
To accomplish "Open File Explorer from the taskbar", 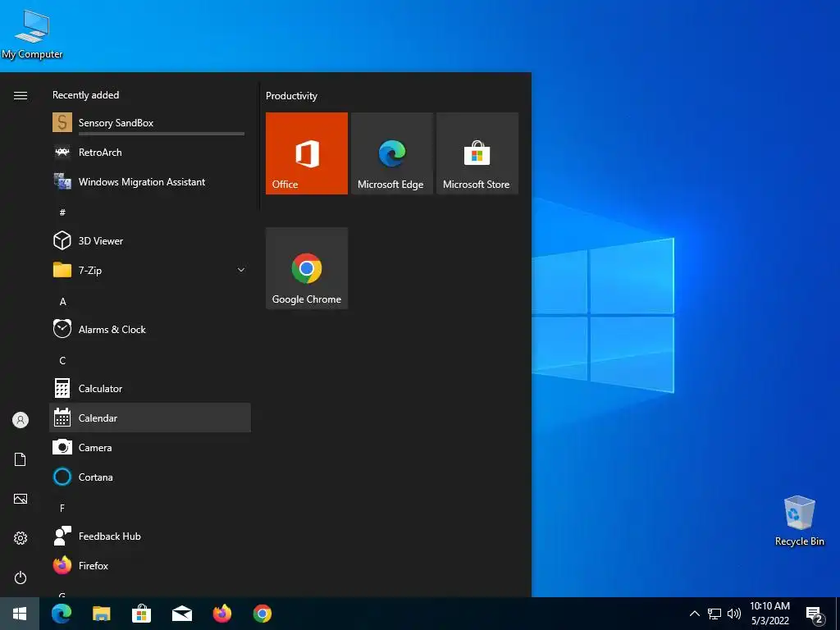I will (x=101, y=614).
